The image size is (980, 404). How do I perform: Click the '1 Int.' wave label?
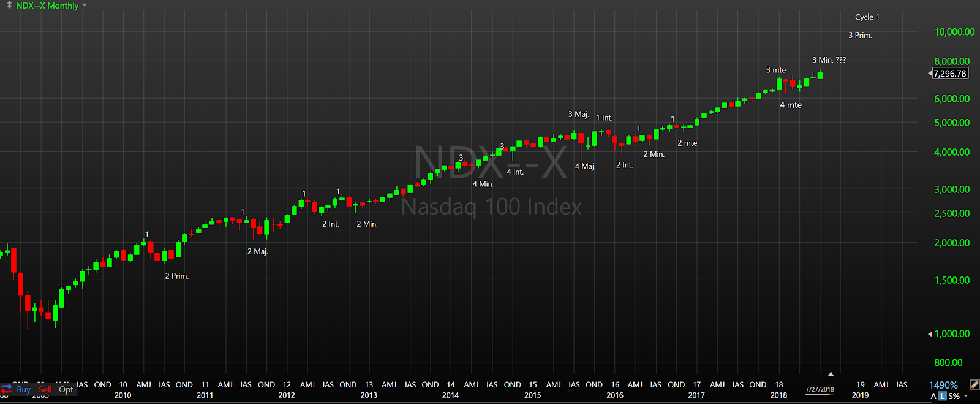pos(604,118)
